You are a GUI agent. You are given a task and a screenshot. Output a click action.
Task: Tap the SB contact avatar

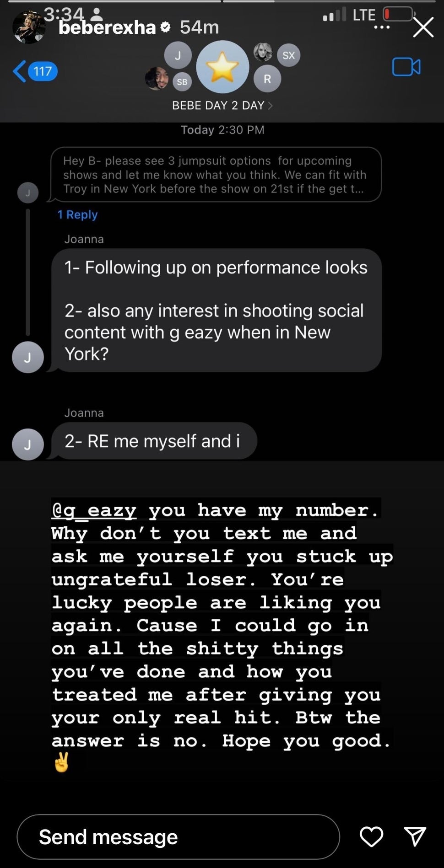click(x=182, y=82)
